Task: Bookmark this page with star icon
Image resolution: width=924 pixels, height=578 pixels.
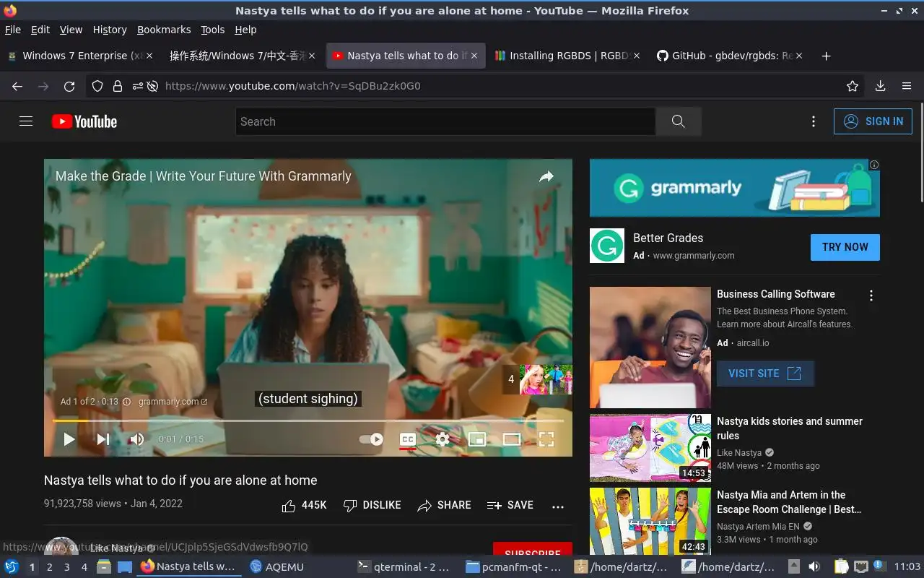Action: (x=853, y=86)
